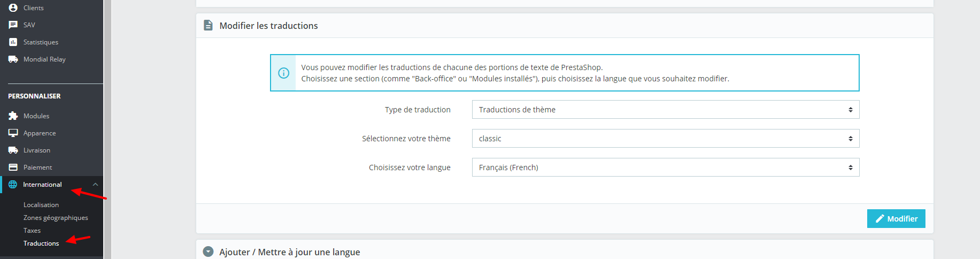Viewport: 980px width, 259px height.
Task: Collapse the International menu chevron
Action: [x=95, y=185]
